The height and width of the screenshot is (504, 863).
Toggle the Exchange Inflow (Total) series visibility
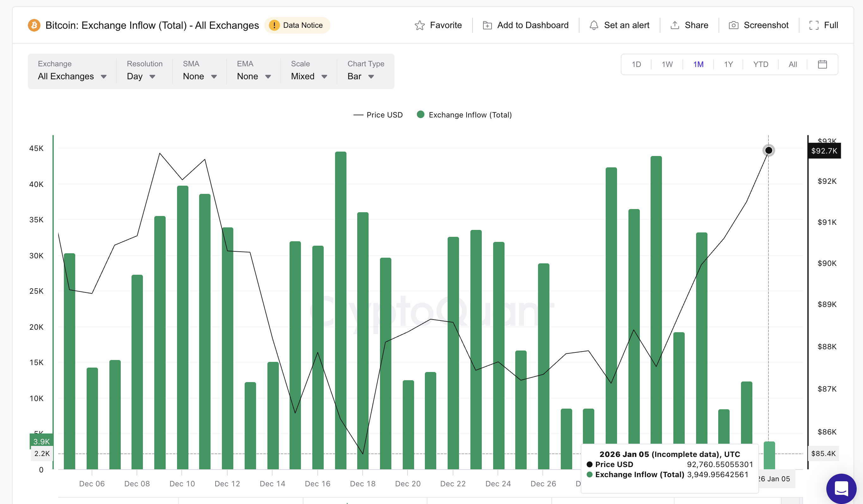(x=464, y=115)
